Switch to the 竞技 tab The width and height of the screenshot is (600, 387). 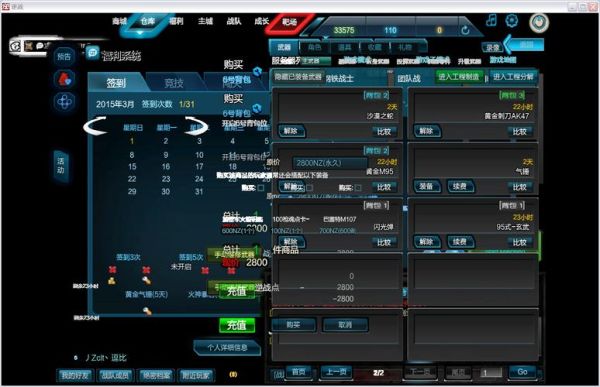point(174,83)
